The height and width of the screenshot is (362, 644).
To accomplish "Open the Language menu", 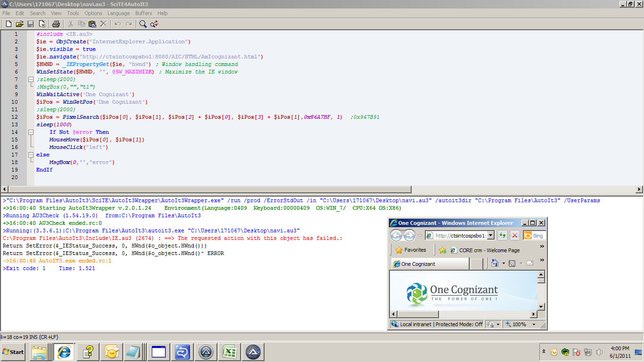I will click(118, 13).
